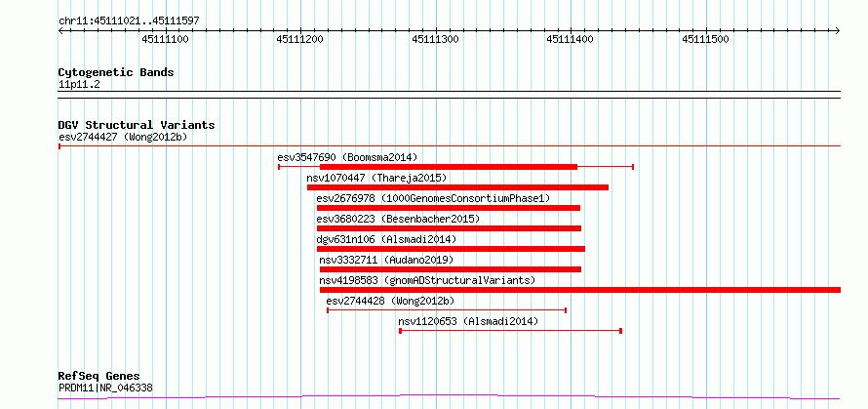Open variant label esv3680223 (Besenbacher2015)

[399, 219]
